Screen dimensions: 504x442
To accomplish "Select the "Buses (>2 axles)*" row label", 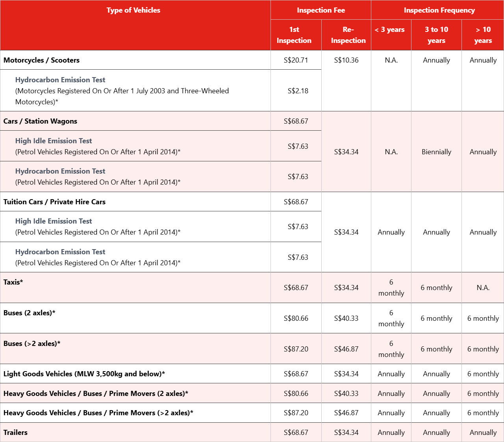I will [32, 344].
